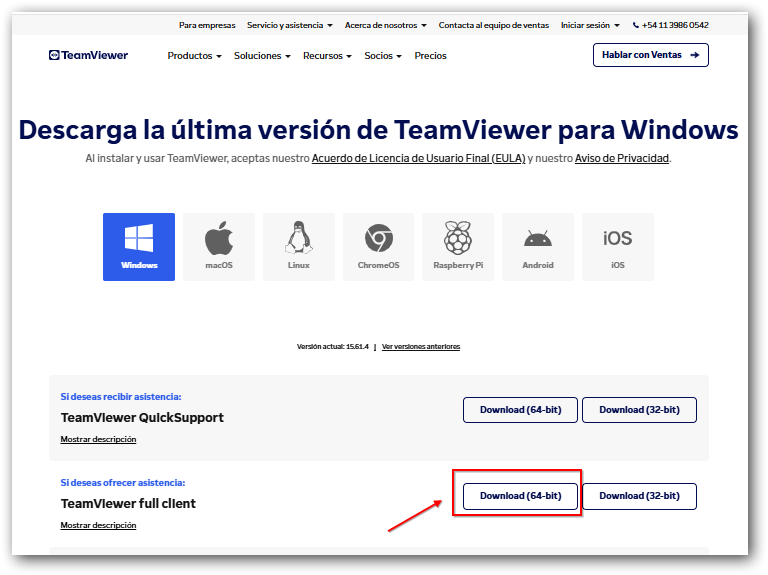Select the Linux penguin icon
Image resolution: width=768 pixels, height=575 pixels.
click(298, 246)
